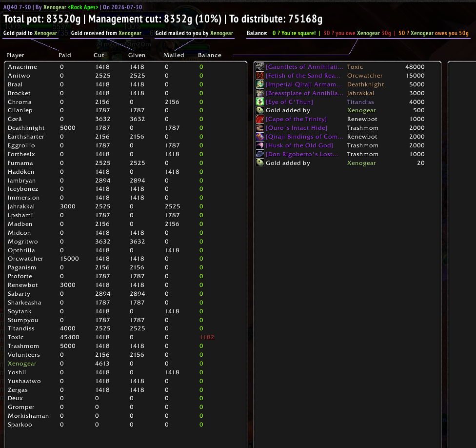This screenshot has height=448, width=476.
Task: Sort by the Mailed column header
Action: point(174,55)
